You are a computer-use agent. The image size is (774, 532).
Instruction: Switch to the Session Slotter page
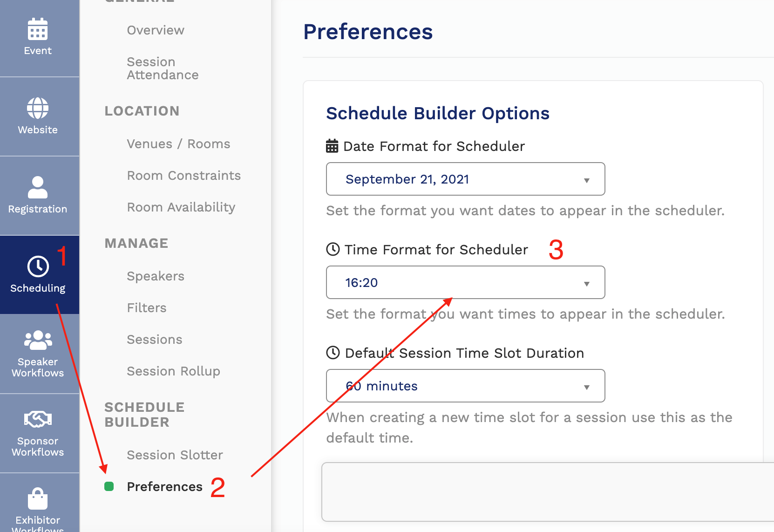(174, 455)
